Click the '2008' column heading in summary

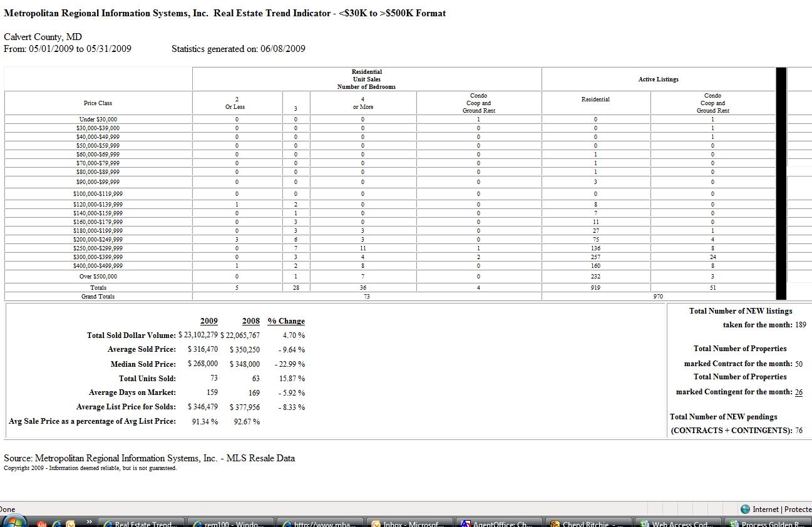250,321
